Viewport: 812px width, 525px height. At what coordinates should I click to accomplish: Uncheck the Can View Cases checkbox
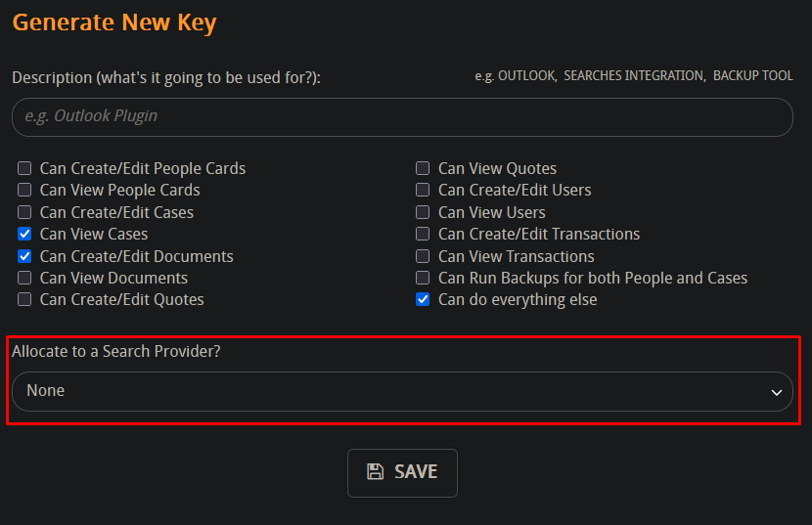[24, 234]
